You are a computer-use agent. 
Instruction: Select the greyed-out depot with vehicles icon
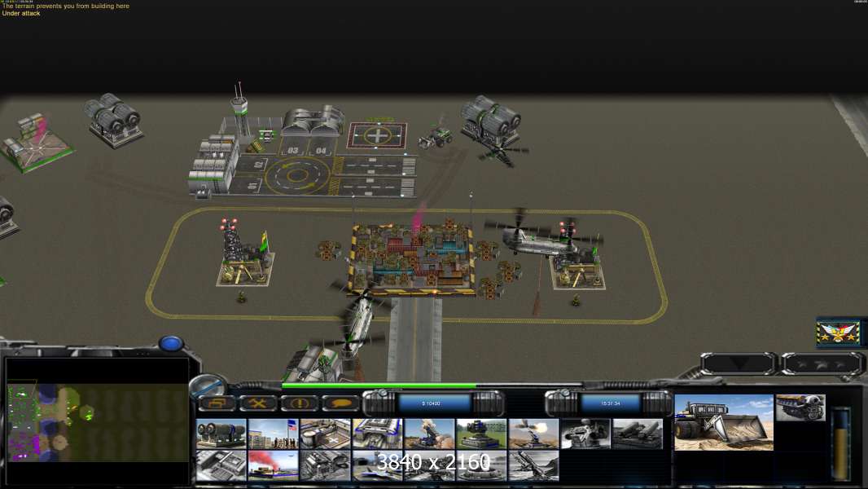point(325,465)
